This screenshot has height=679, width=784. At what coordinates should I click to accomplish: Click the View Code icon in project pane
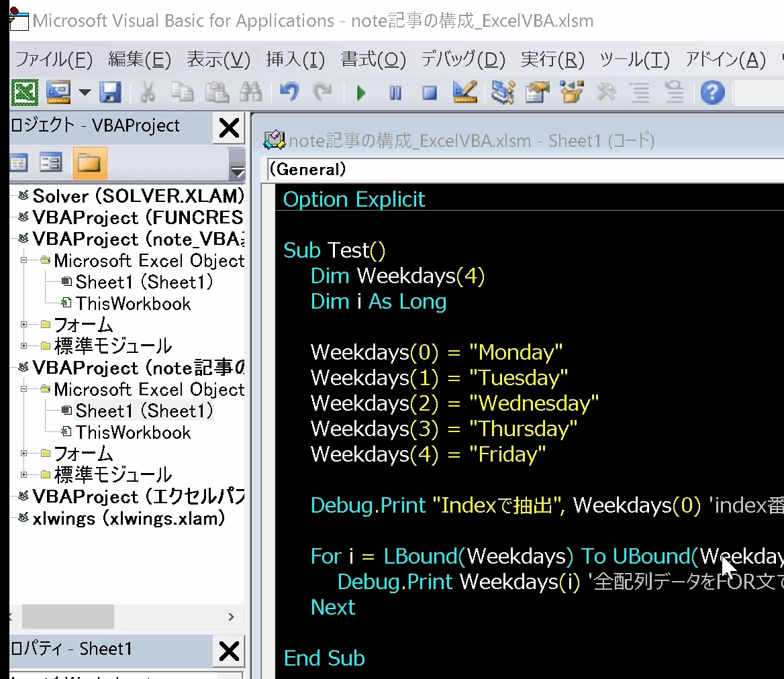pos(19,164)
